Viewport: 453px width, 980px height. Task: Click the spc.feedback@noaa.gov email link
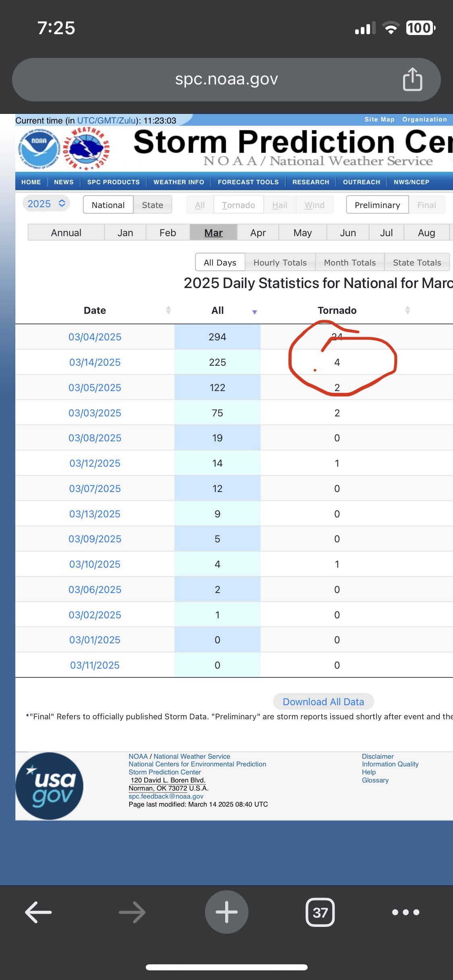click(x=166, y=796)
